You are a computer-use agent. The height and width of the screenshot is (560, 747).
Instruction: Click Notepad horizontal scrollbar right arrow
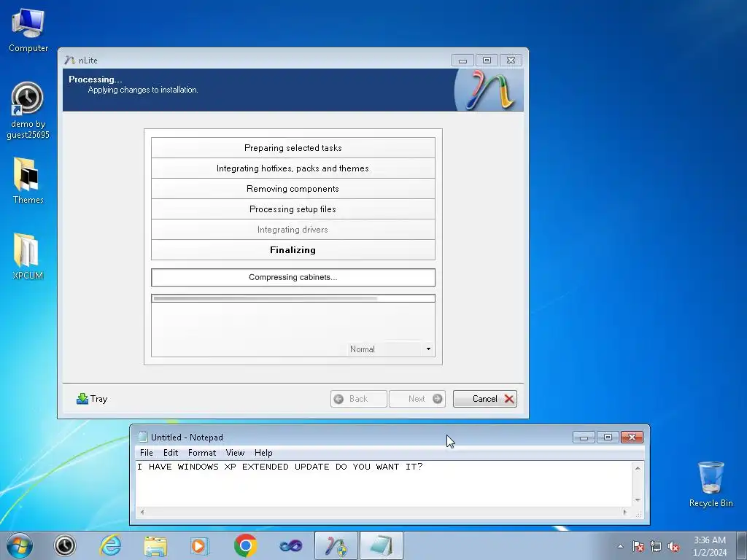[625, 513]
